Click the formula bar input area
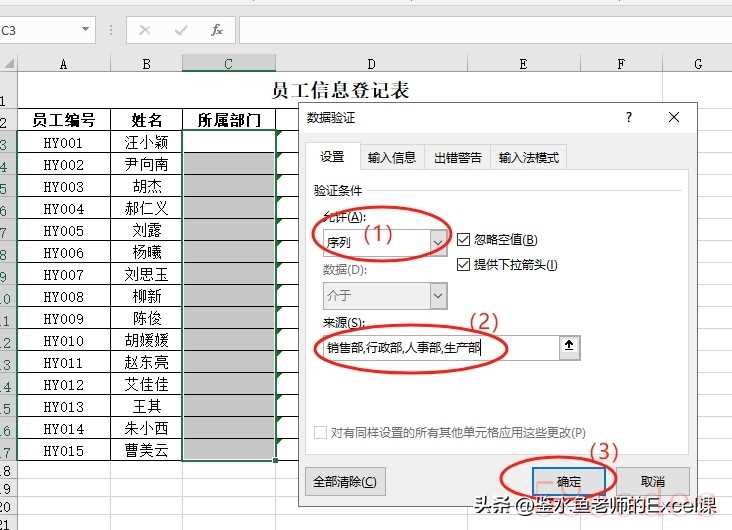 (x=486, y=30)
